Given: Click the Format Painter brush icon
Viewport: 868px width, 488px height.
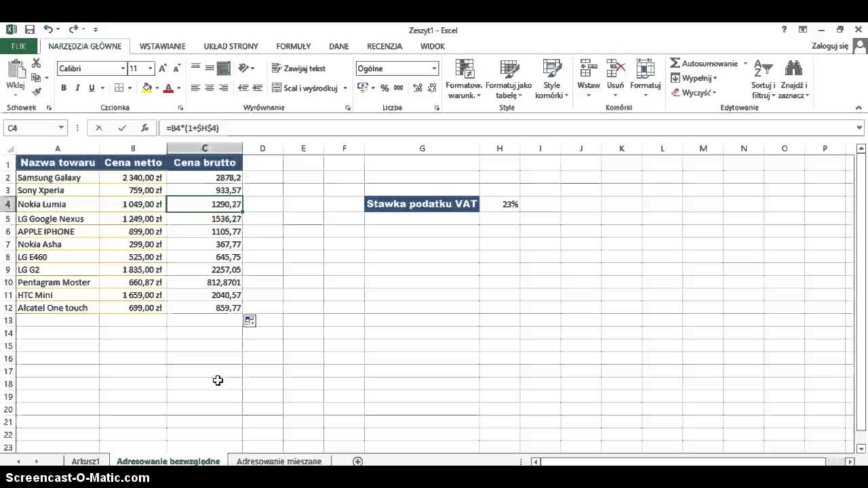Looking at the screenshot, I should (36, 92).
